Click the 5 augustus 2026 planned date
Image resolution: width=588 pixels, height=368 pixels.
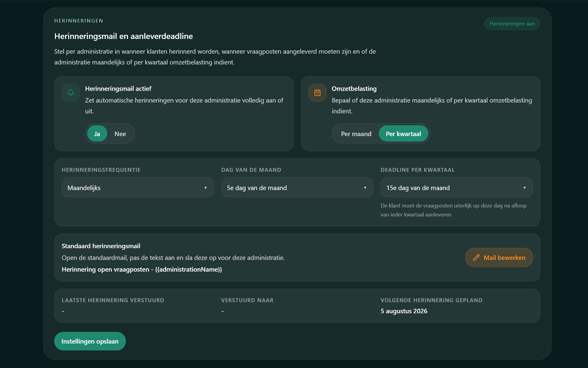click(404, 311)
